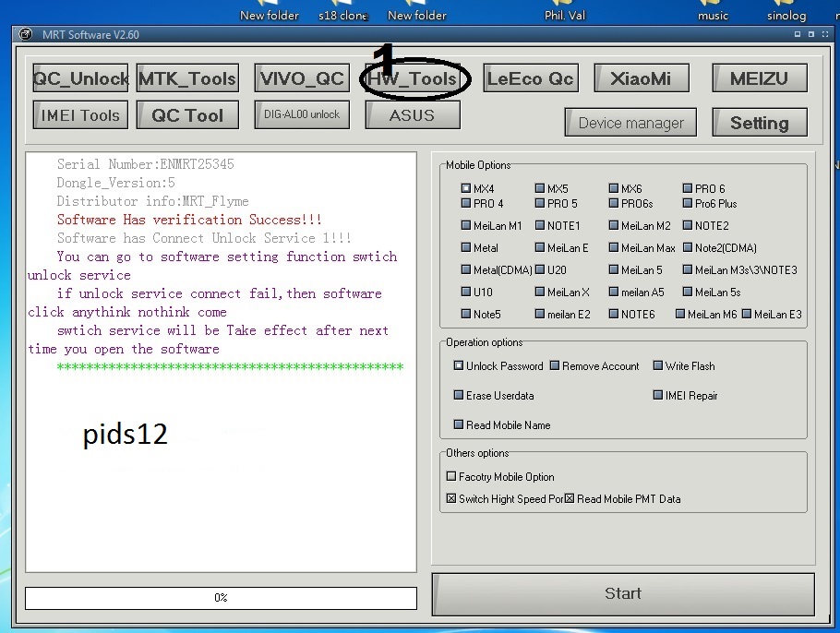Click the MRT Software title bar icon
Image resolution: width=840 pixels, height=633 pixels.
25,35
